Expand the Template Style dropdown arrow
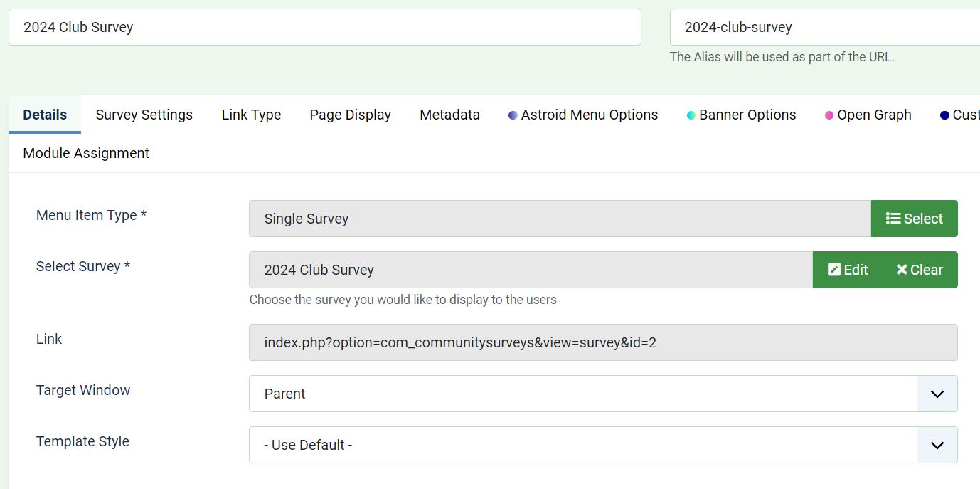980x489 pixels. click(937, 445)
